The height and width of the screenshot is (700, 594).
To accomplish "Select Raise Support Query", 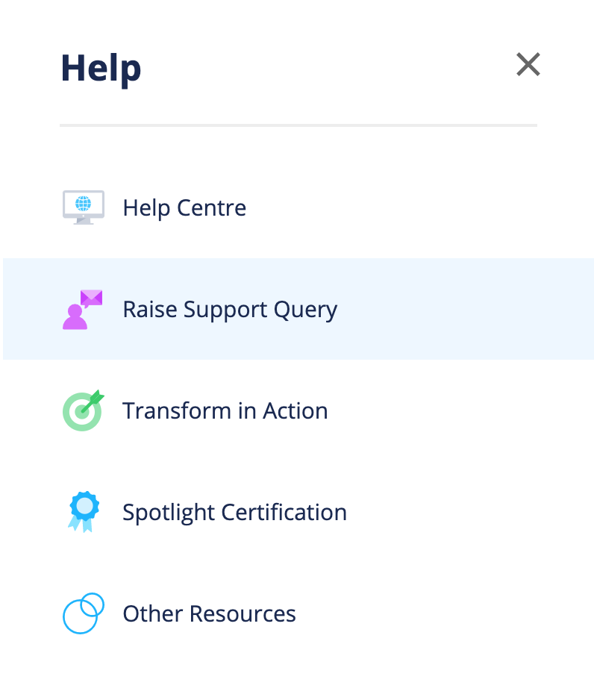I will (230, 309).
